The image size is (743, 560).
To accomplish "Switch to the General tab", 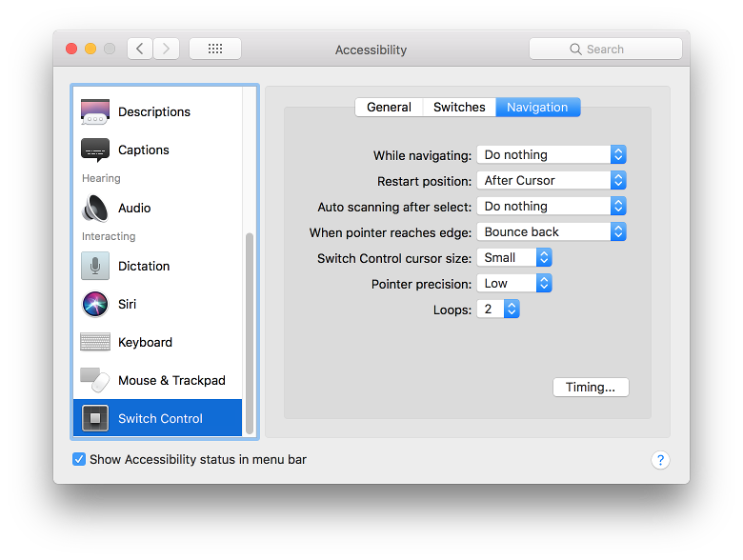I will point(389,108).
